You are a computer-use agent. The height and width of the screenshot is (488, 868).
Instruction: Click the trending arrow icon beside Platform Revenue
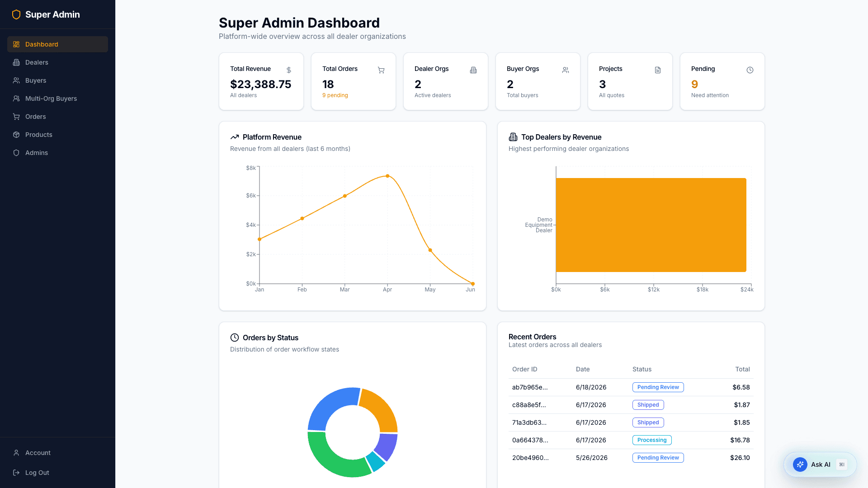coord(235,137)
